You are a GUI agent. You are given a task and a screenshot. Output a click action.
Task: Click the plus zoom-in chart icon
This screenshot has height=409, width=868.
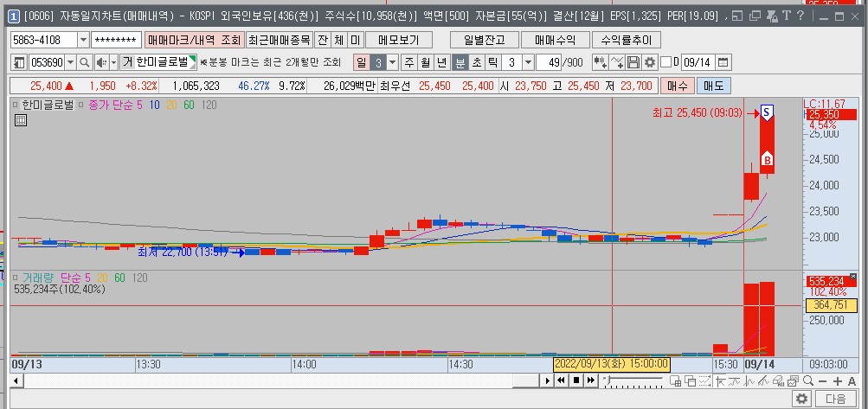click(x=838, y=380)
